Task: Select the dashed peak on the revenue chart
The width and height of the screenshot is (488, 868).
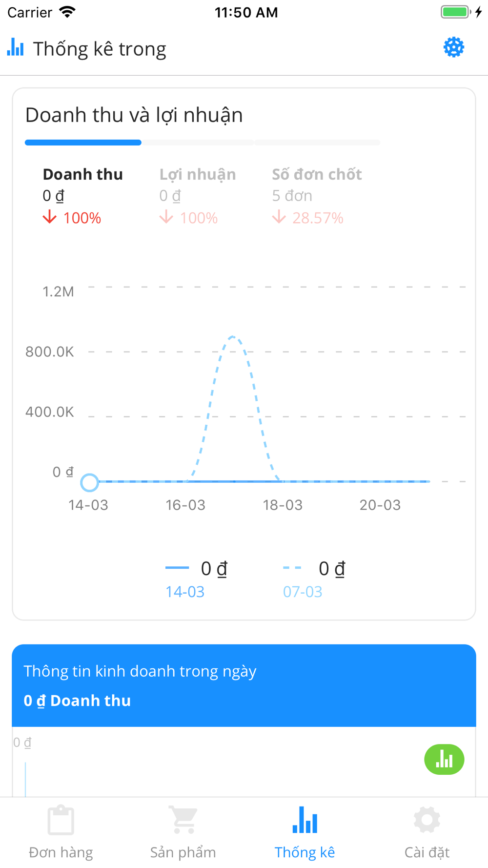Action: pos(233,337)
